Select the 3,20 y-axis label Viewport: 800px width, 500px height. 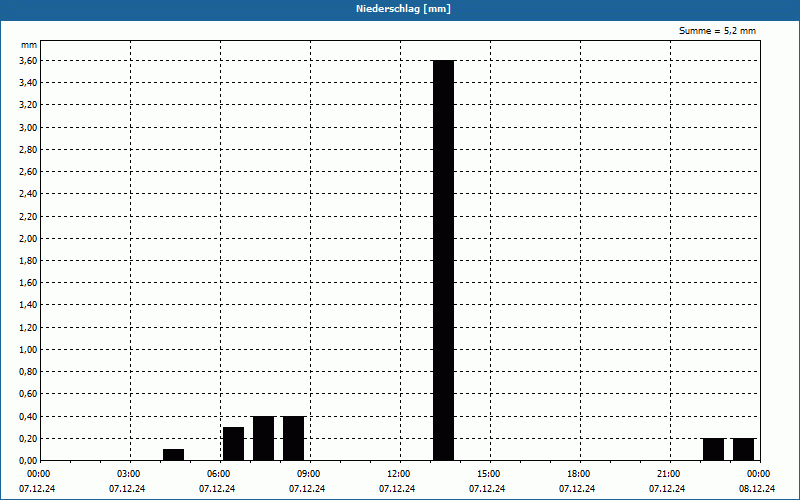click(x=28, y=105)
